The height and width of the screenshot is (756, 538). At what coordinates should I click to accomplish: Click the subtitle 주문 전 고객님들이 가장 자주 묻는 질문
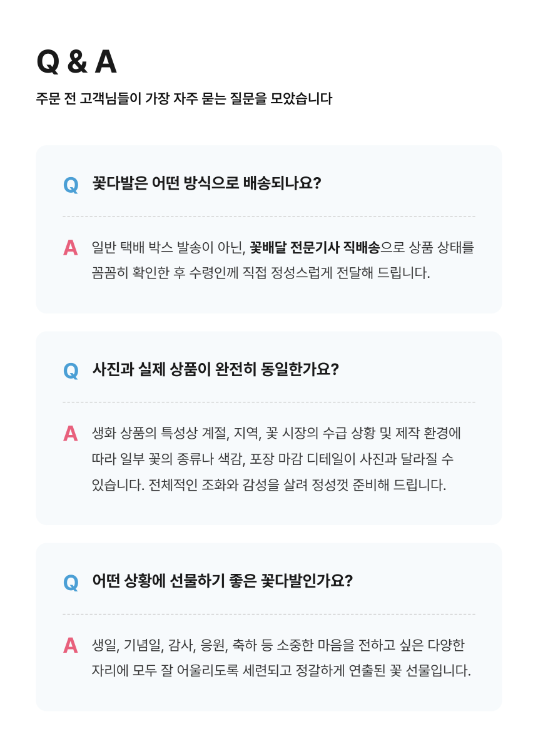point(184,98)
